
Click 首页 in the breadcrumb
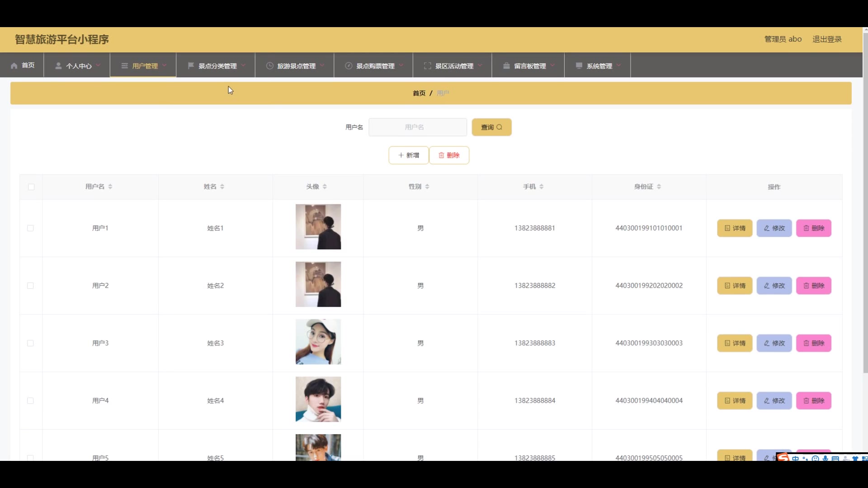tap(419, 93)
